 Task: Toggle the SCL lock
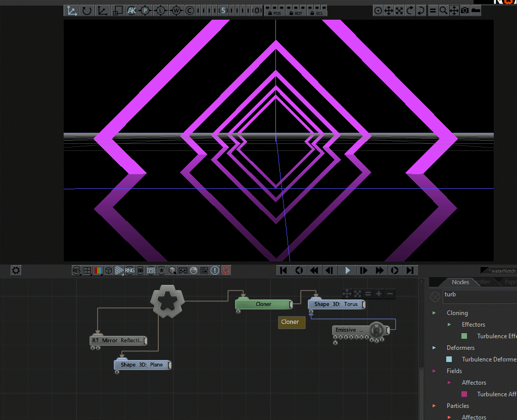pos(317,11)
